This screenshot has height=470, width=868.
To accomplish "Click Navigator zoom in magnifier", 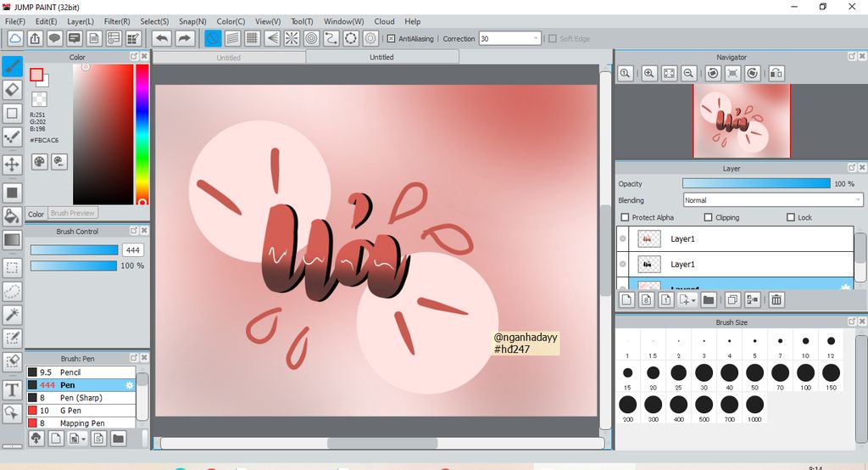I will (x=649, y=73).
